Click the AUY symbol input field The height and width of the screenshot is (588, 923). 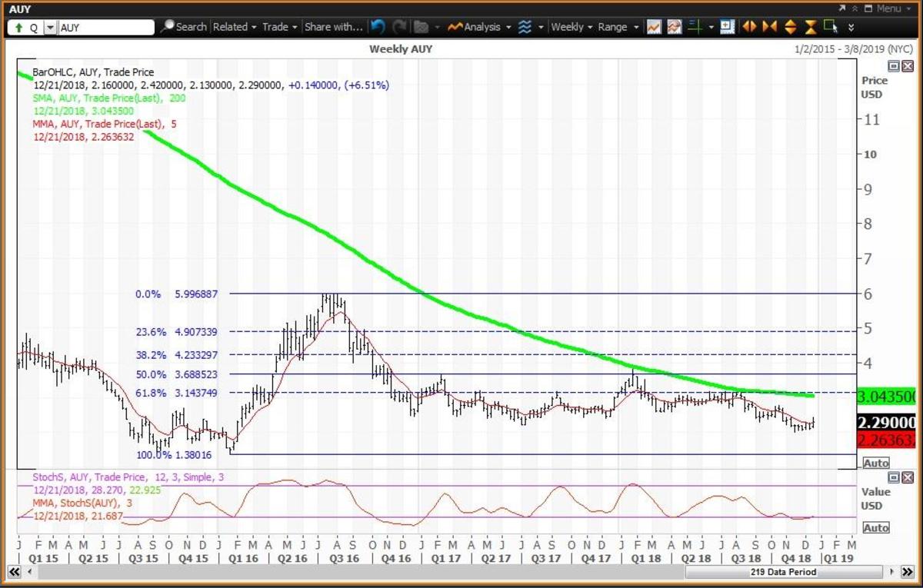106,28
